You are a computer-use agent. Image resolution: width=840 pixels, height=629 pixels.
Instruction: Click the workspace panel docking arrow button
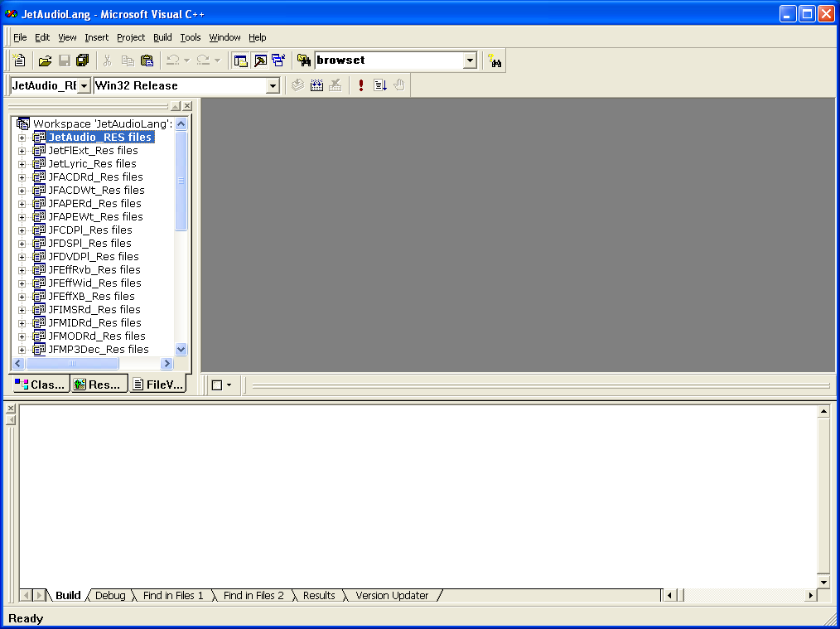175,106
